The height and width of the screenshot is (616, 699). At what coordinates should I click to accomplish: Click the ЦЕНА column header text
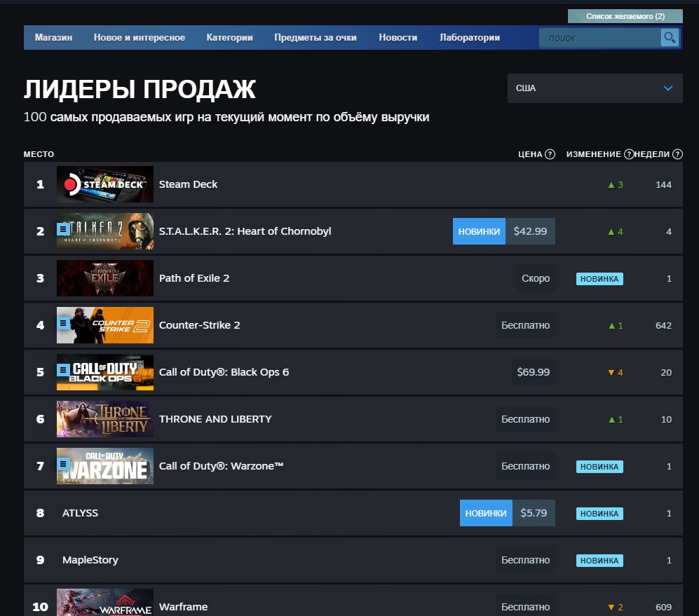tap(530, 154)
